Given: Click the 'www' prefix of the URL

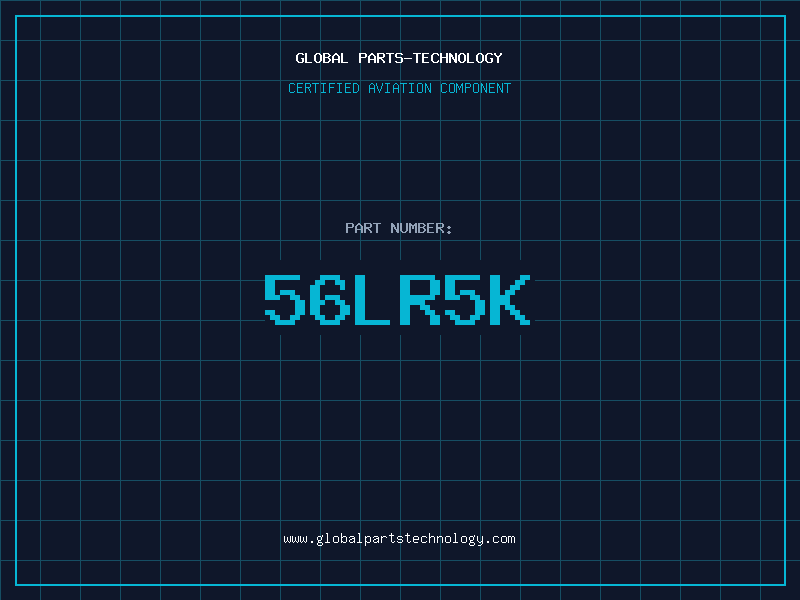Looking at the screenshot, I should pos(295,539).
